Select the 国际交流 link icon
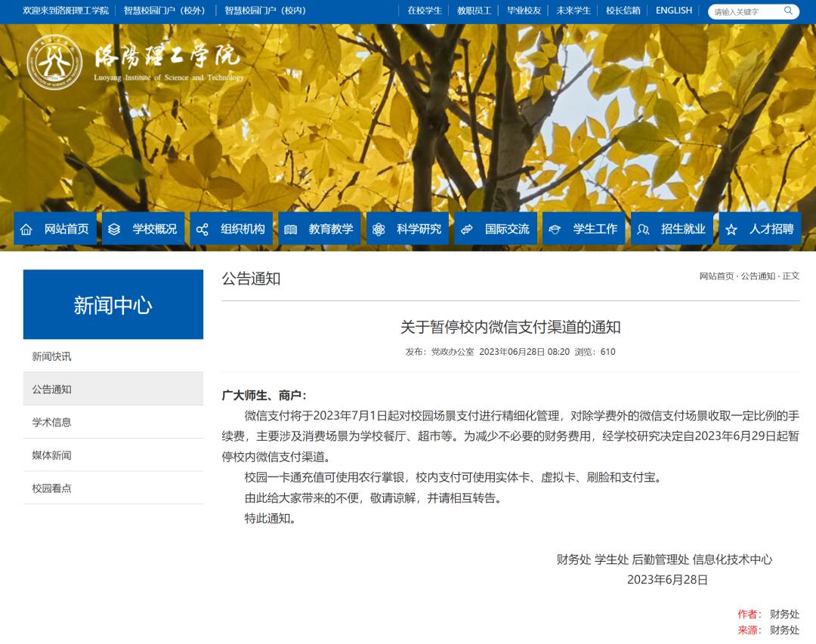 [x=466, y=228]
